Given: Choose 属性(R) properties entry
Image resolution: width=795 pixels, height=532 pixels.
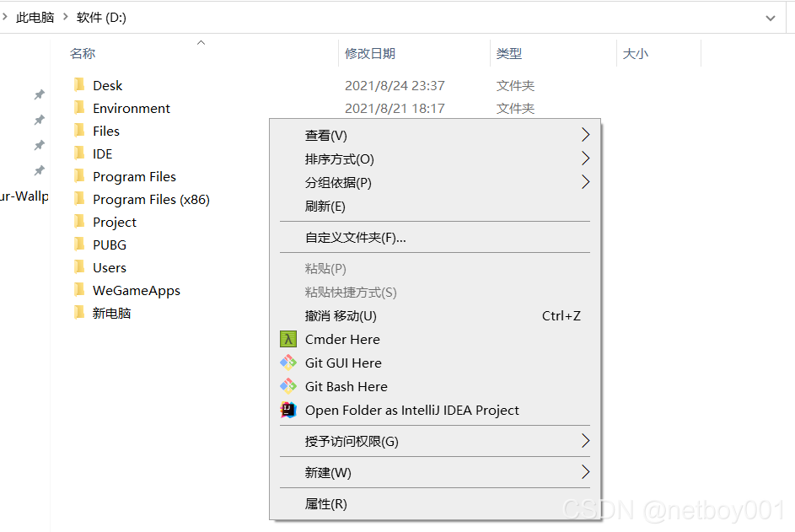Looking at the screenshot, I should click(x=435, y=504).
